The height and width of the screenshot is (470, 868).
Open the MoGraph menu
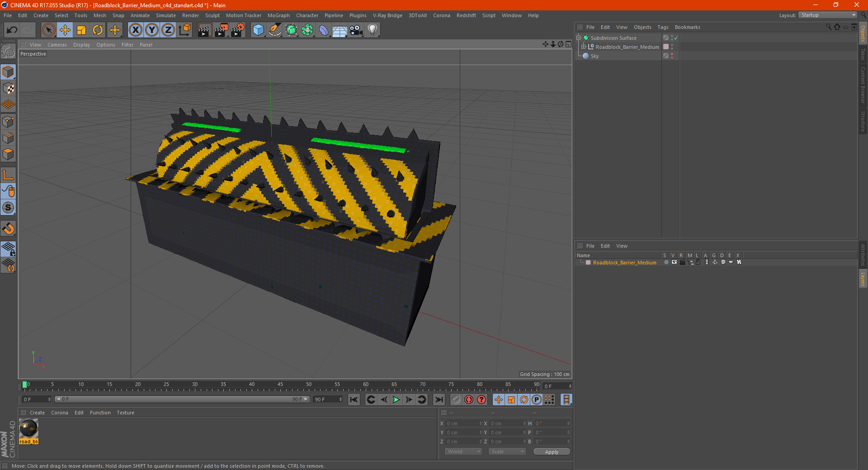278,15
